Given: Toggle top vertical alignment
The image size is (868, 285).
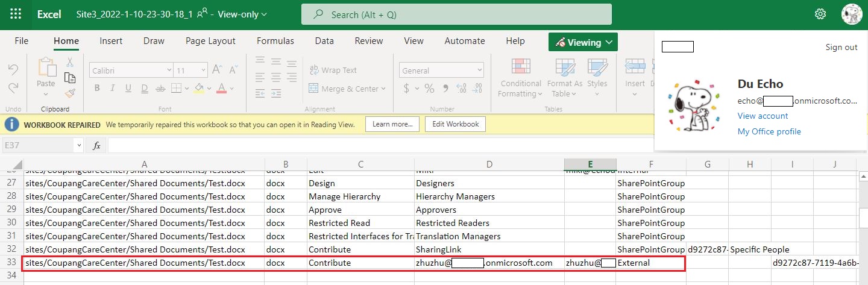Looking at the screenshot, I should click(x=260, y=60).
